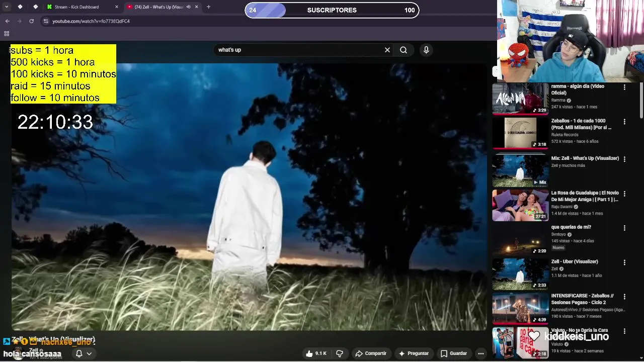Click the first pinned browser tab
This screenshot has height=362, width=644.
point(20,7)
